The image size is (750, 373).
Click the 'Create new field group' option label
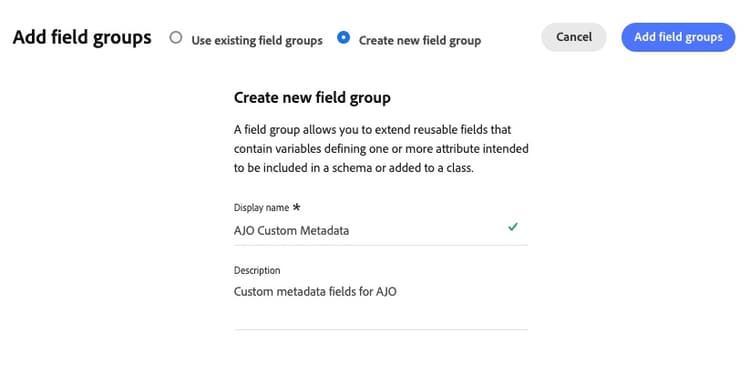(x=420, y=41)
